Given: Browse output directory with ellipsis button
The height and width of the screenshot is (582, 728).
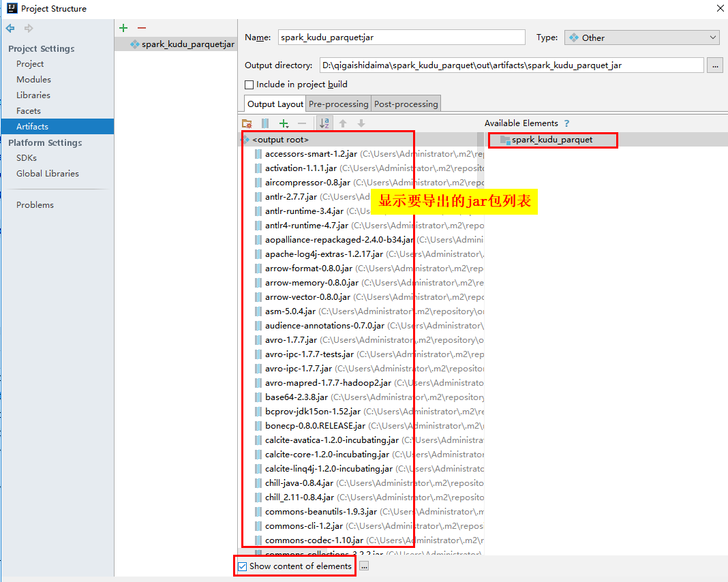Looking at the screenshot, I should pyautogui.click(x=715, y=65).
